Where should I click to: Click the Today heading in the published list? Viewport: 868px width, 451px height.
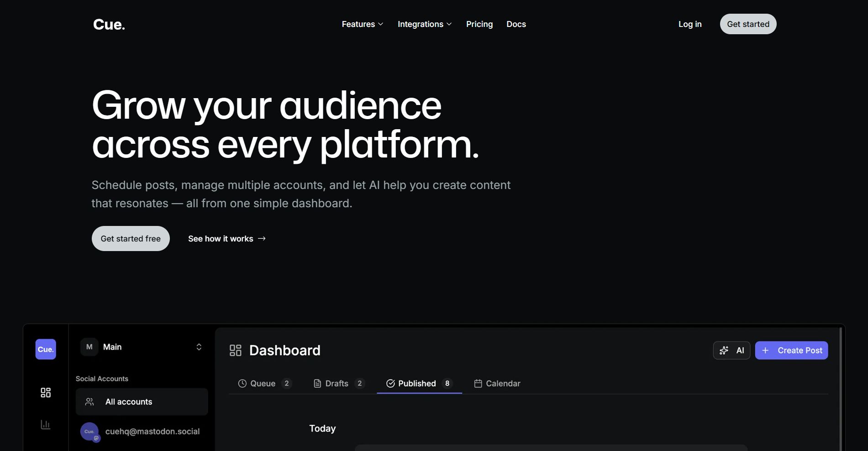pyautogui.click(x=322, y=428)
